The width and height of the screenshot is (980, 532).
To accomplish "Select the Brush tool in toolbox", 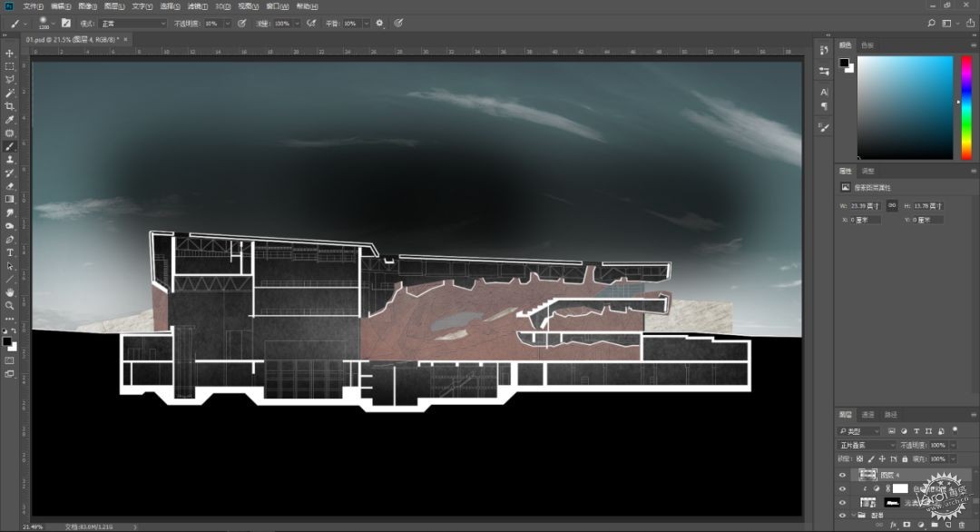I will coord(9,146).
